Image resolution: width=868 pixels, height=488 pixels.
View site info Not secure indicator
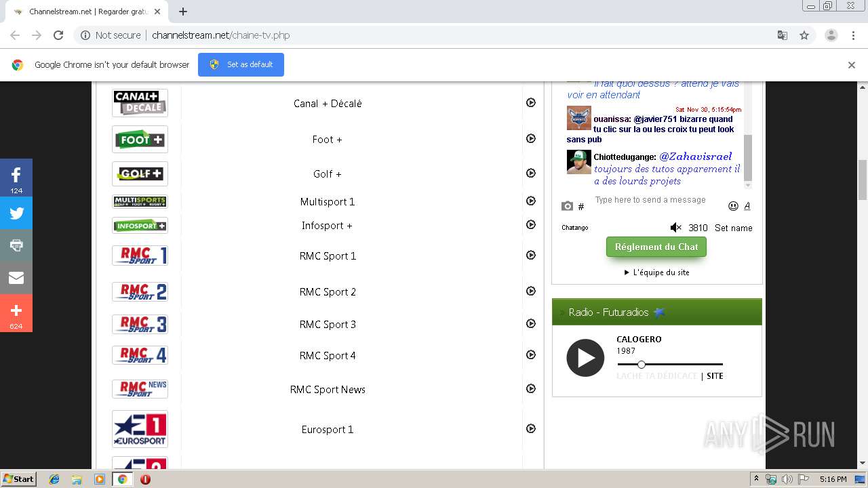coord(111,35)
